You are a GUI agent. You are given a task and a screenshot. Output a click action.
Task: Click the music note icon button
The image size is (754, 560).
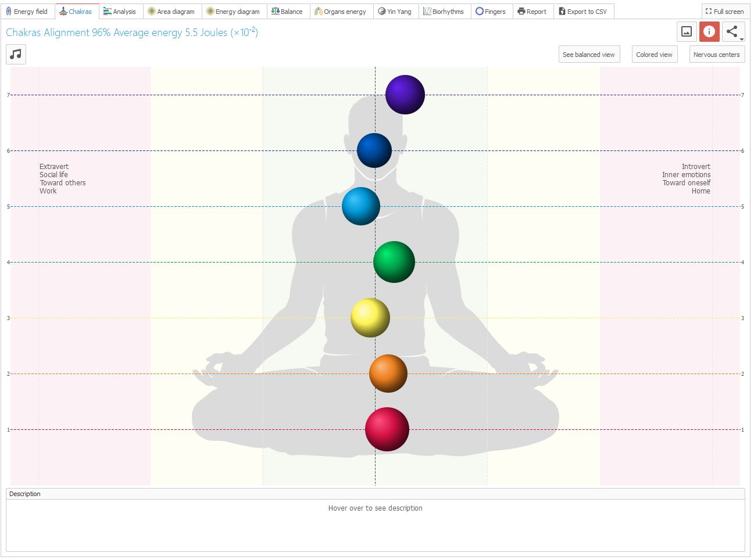tap(16, 54)
